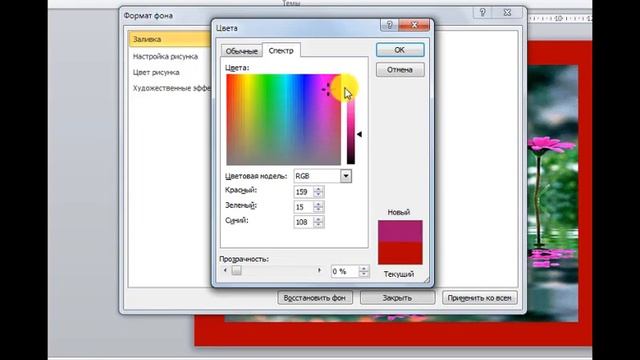Select Настройка рисунка in Формат фона
The image size is (640, 360).
pyautogui.click(x=165, y=57)
